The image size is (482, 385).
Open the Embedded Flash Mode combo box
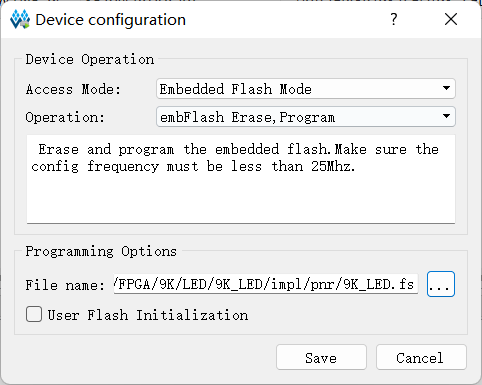coord(306,89)
